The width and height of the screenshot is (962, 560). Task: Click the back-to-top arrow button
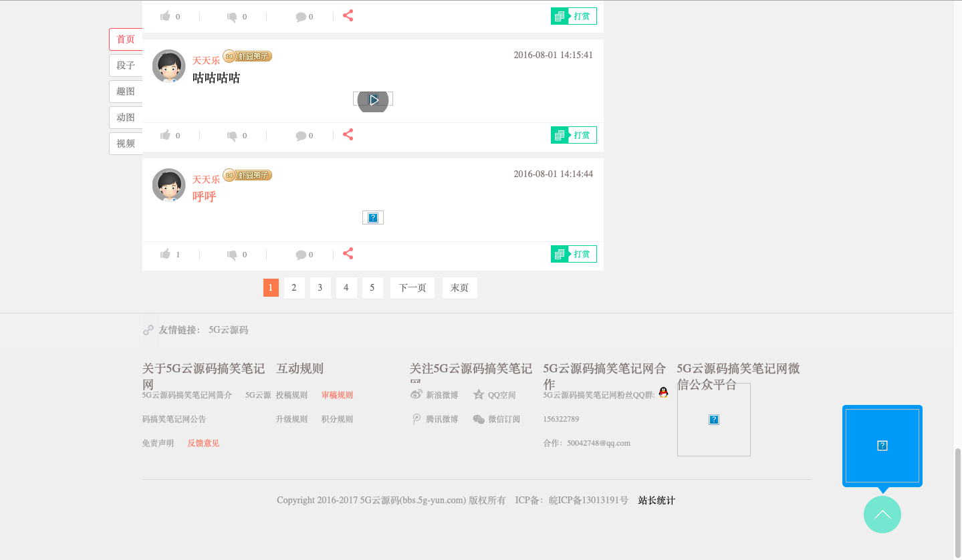(882, 515)
